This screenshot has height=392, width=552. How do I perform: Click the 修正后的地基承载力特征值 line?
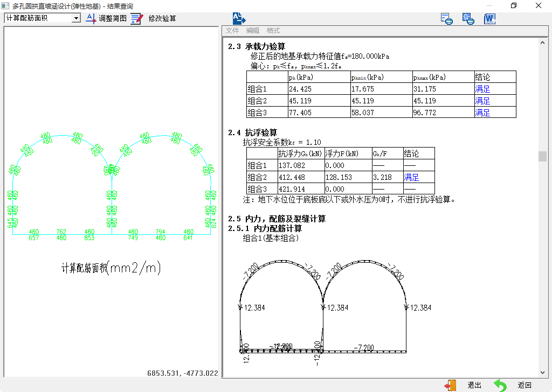pyautogui.click(x=320, y=56)
